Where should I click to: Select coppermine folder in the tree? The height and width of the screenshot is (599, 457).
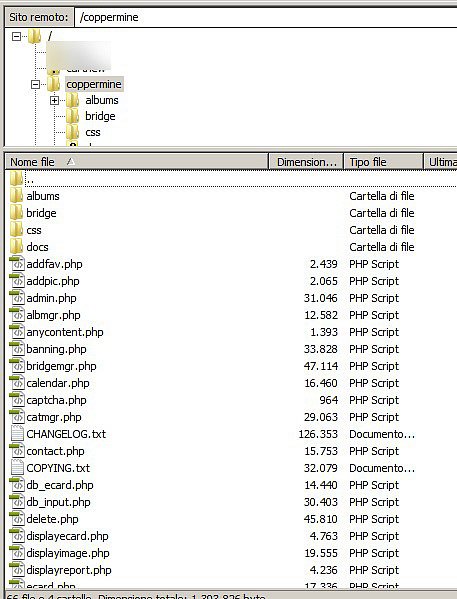pyautogui.click(x=94, y=84)
